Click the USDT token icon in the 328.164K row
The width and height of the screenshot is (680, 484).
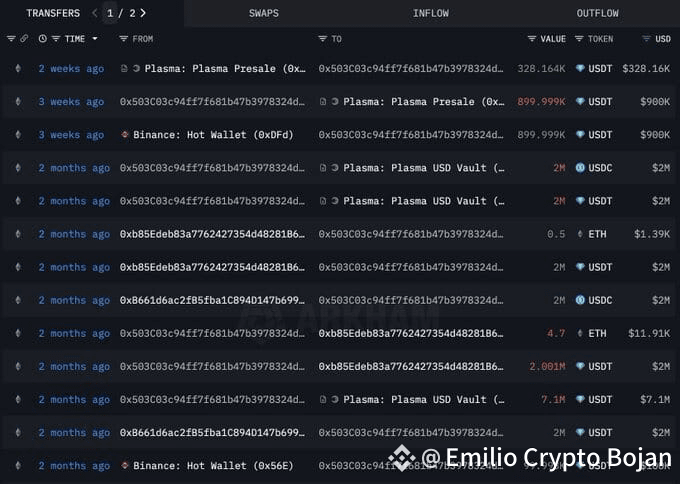point(580,69)
